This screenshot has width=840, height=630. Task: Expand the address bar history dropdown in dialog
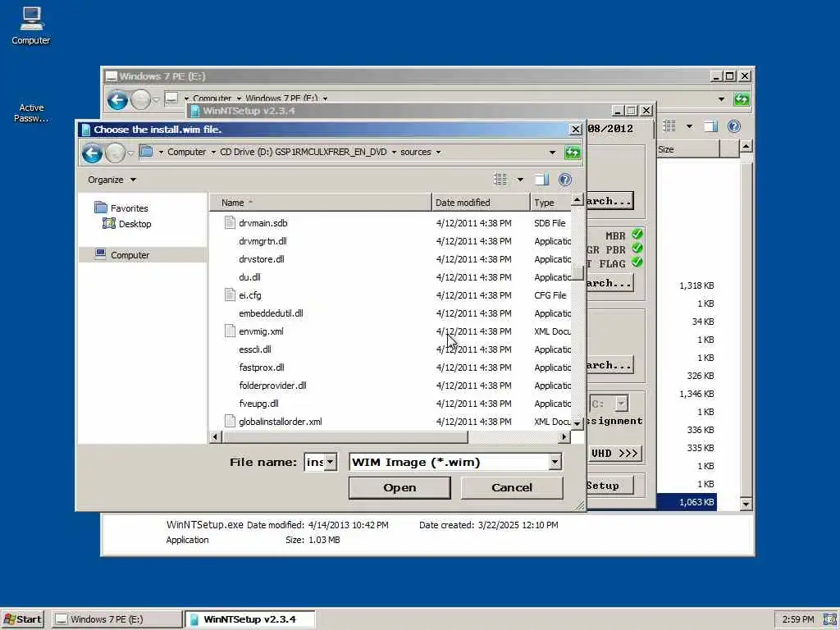[552, 152]
